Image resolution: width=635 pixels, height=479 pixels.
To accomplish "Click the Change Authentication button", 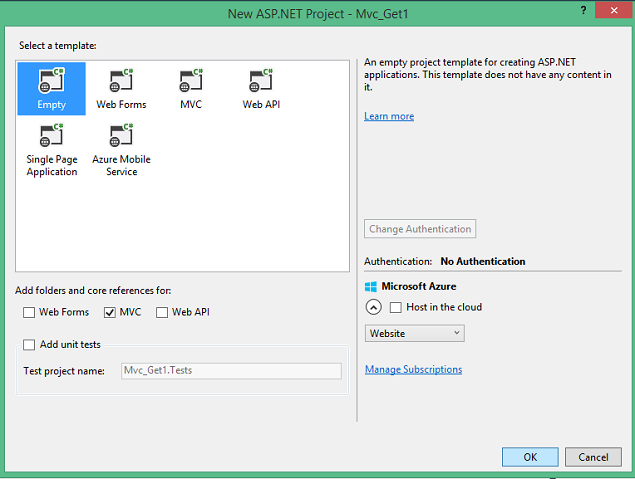I will (420, 229).
